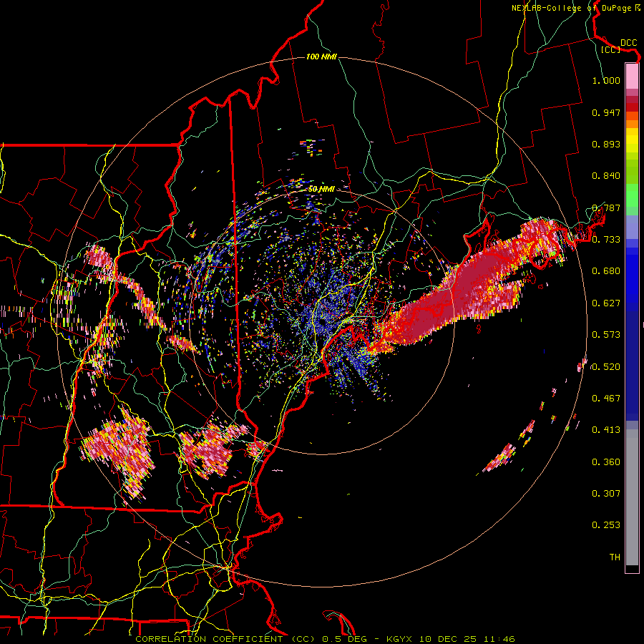
Task: Click the 50 NMI range ring label
Action: [x=321, y=189]
